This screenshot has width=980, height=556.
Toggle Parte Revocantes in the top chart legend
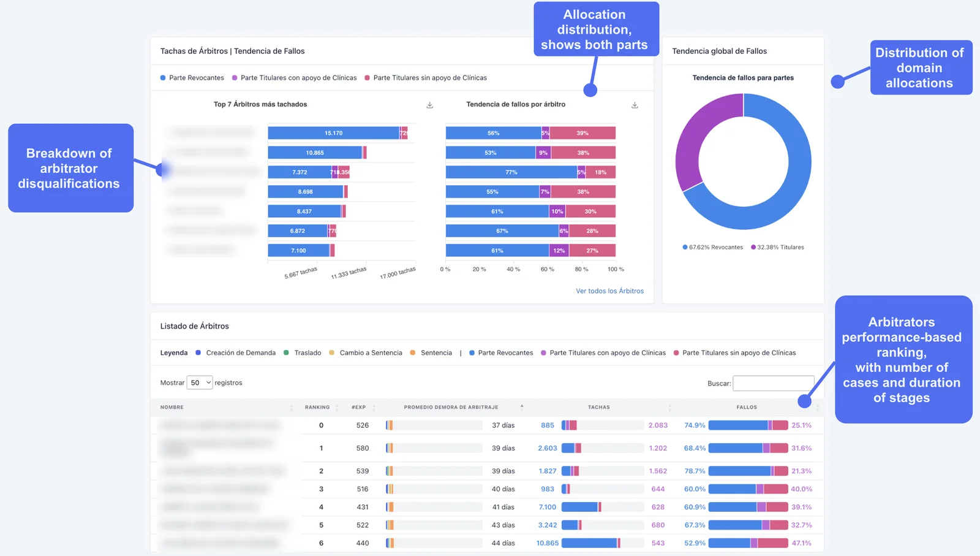(192, 78)
